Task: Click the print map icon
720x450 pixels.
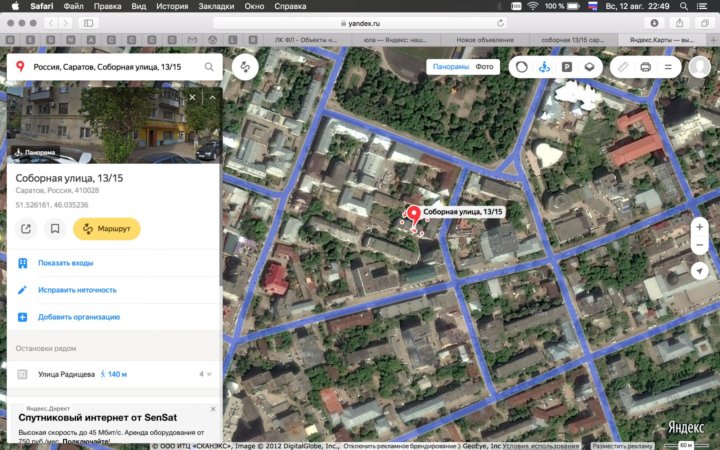Action: 645,67
